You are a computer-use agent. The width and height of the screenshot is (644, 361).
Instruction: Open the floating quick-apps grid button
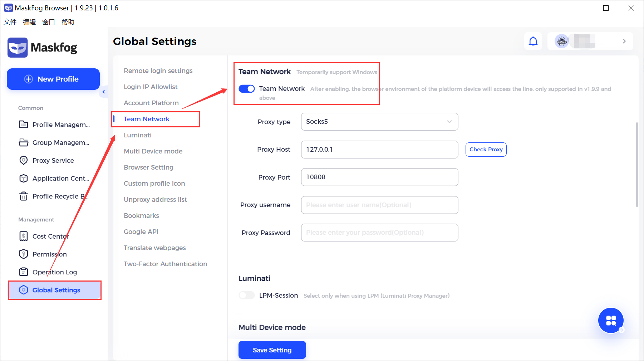[611, 320]
